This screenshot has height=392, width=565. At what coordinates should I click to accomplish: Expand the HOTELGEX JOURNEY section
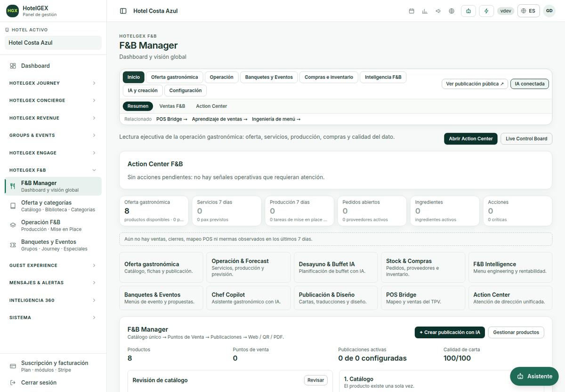click(x=53, y=83)
